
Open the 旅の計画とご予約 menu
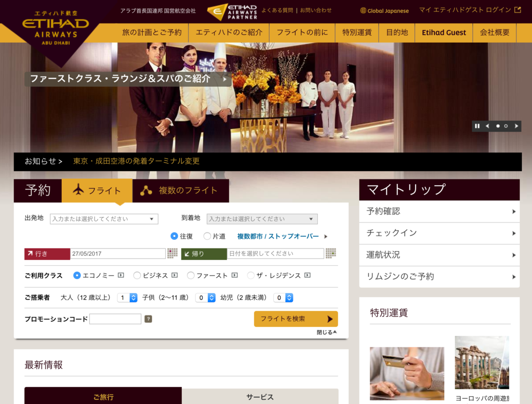pos(152,33)
